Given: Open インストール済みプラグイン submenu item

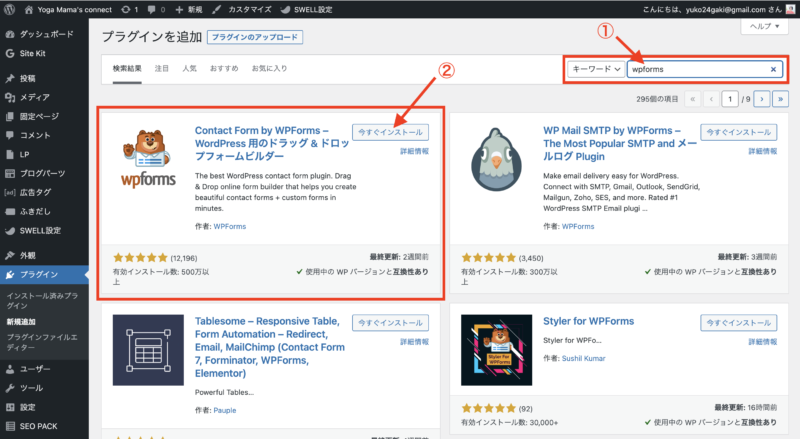Looking at the screenshot, I should [42, 301].
